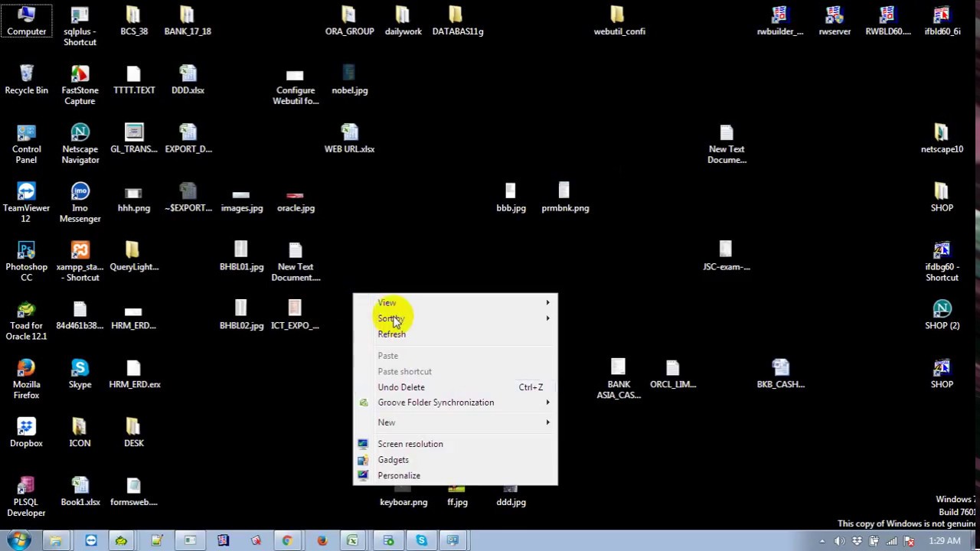
Task: Select the QueryLight folder
Action: pos(134,257)
